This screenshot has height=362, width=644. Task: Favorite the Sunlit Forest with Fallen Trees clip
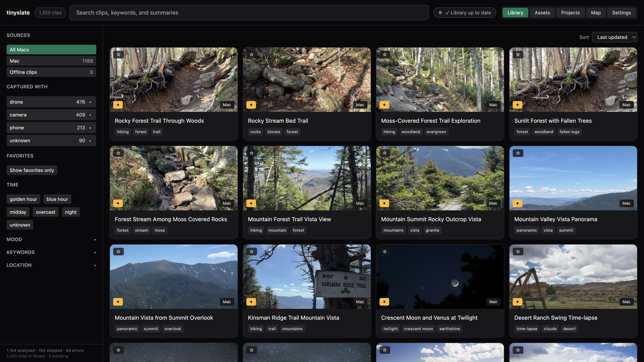[x=518, y=55]
